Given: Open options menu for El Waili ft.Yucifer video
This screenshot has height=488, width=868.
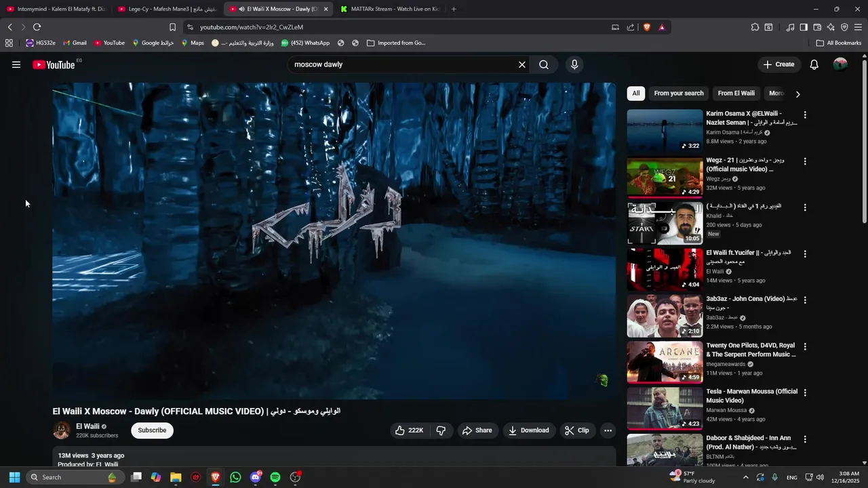Looking at the screenshot, I should tap(805, 253).
